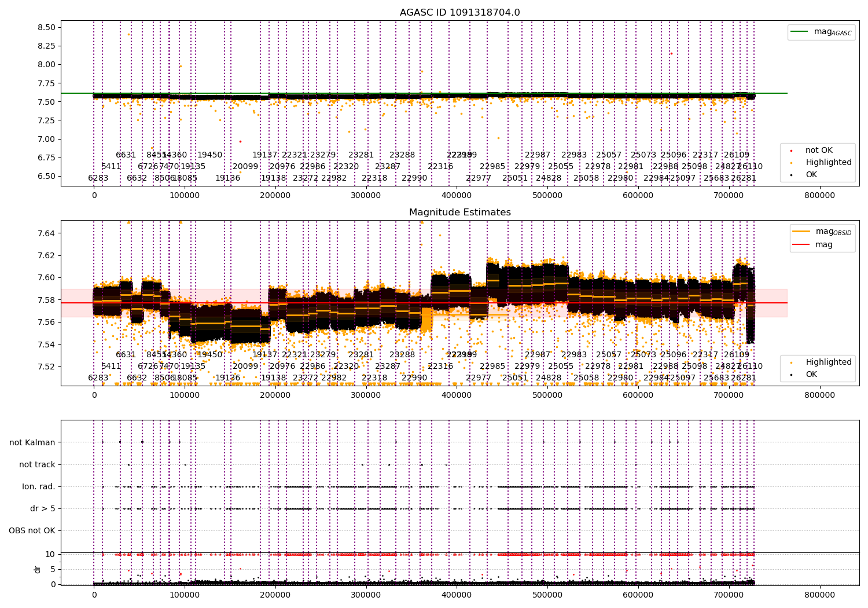Click the 'OBS not OK' axis label
The width and height of the screenshot is (868, 608).
[x=32, y=531]
